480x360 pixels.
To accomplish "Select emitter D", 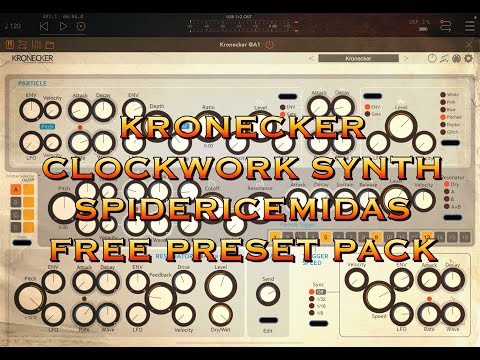I will tap(16, 228).
